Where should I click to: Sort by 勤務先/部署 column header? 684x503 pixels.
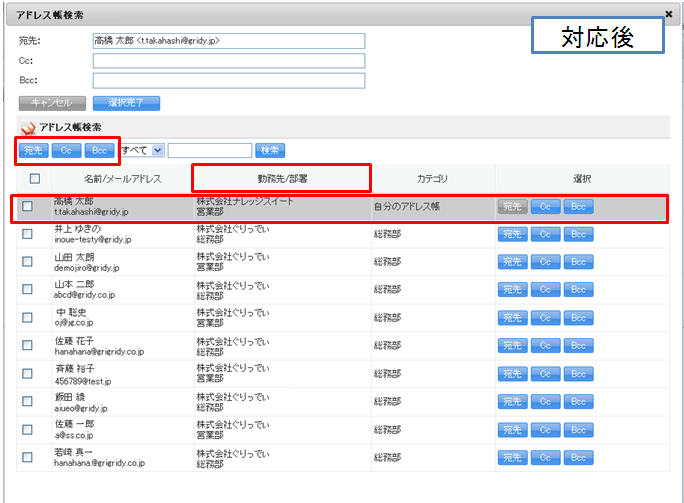click(x=281, y=179)
